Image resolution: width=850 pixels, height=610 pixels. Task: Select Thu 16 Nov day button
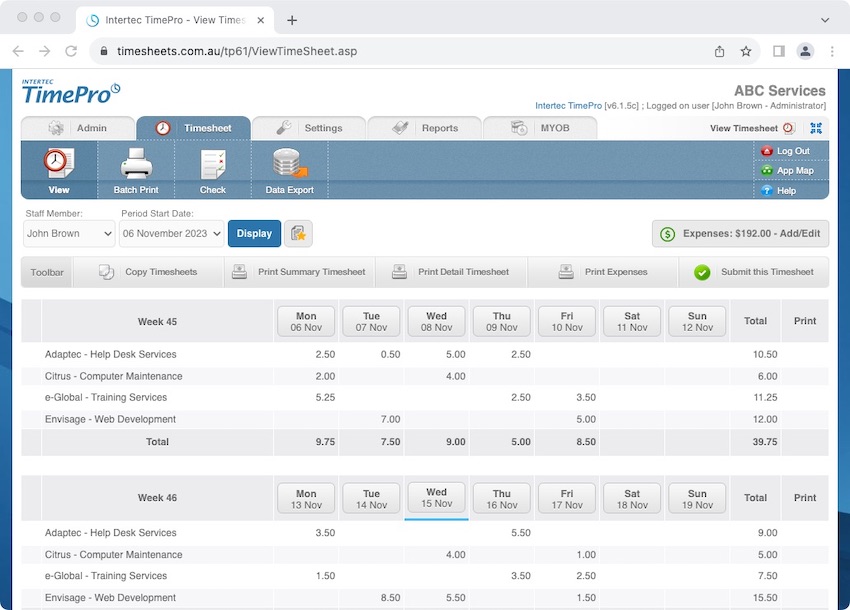(502, 499)
